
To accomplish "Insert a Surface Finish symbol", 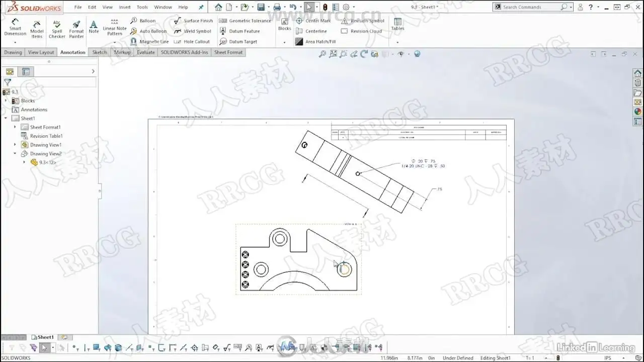I will click(193, 21).
